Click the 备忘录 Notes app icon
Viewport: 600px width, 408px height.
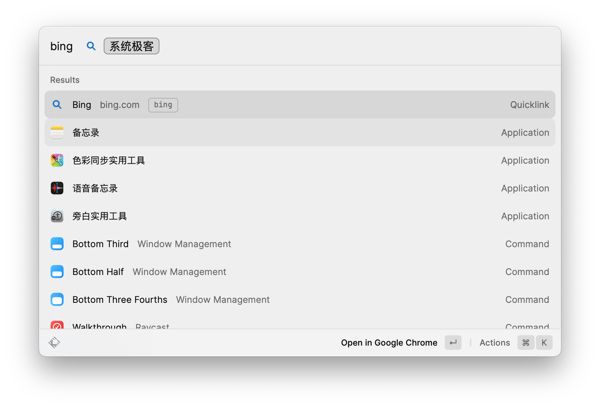(x=57, y=132)
